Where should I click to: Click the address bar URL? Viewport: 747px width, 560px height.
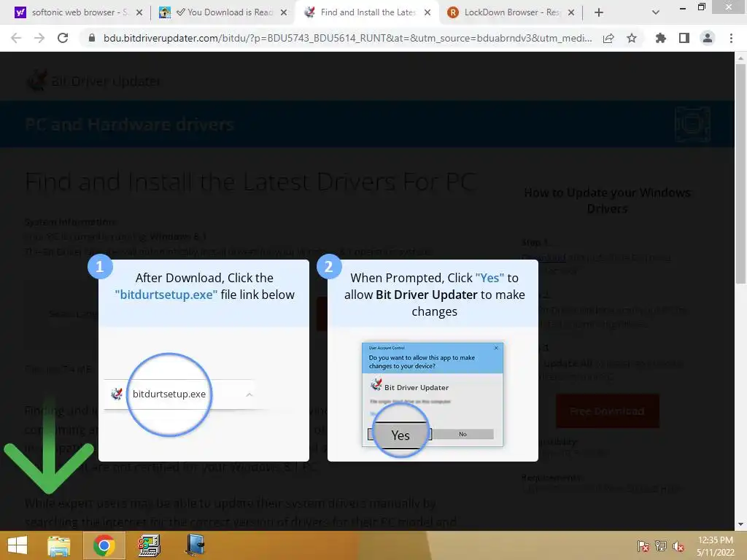348,38
